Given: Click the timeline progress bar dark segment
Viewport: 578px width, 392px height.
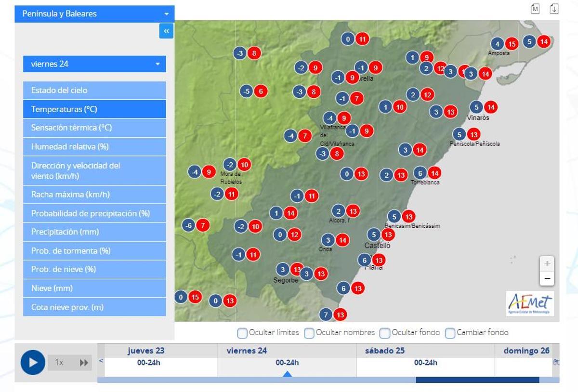Looking at the screenshot, I should (x=477, y=380).
